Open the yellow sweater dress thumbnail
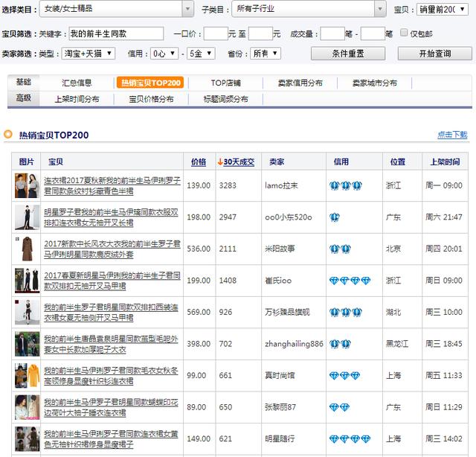 point(28,376)
